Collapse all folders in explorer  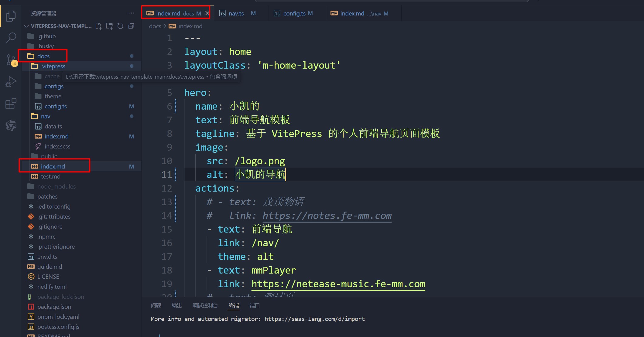(131, 26)
